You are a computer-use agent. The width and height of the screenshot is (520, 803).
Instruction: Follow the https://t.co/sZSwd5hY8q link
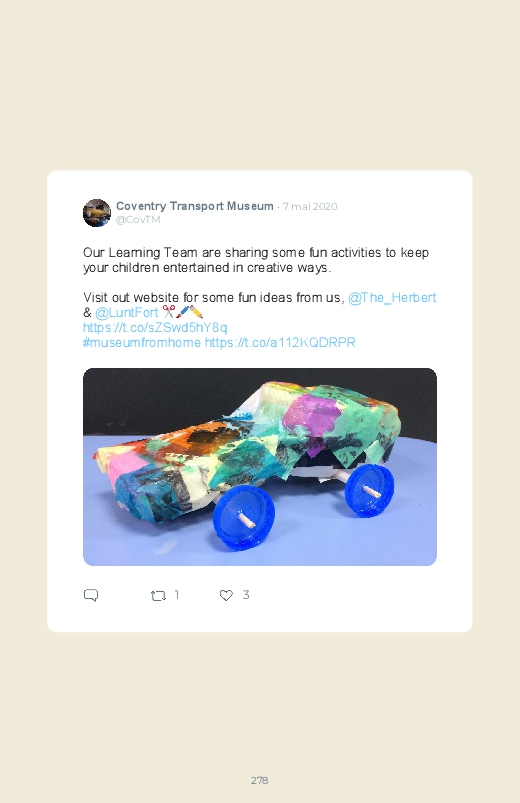point(155,327)
